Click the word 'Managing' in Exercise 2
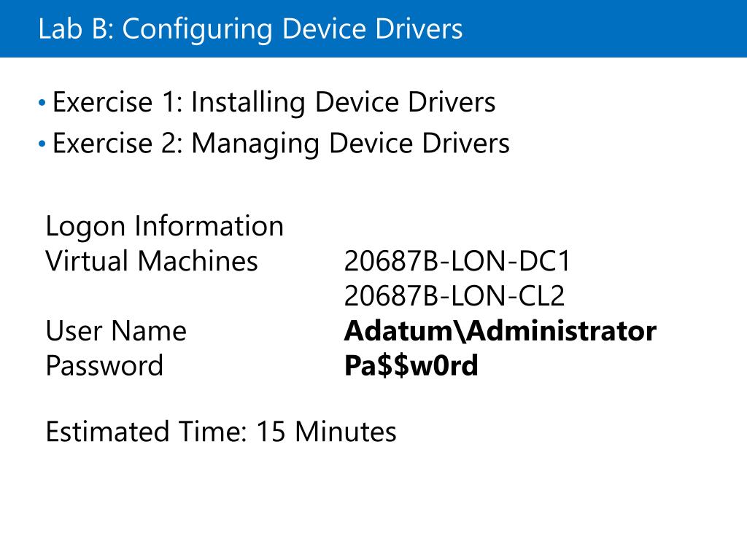 coord(255,144)
